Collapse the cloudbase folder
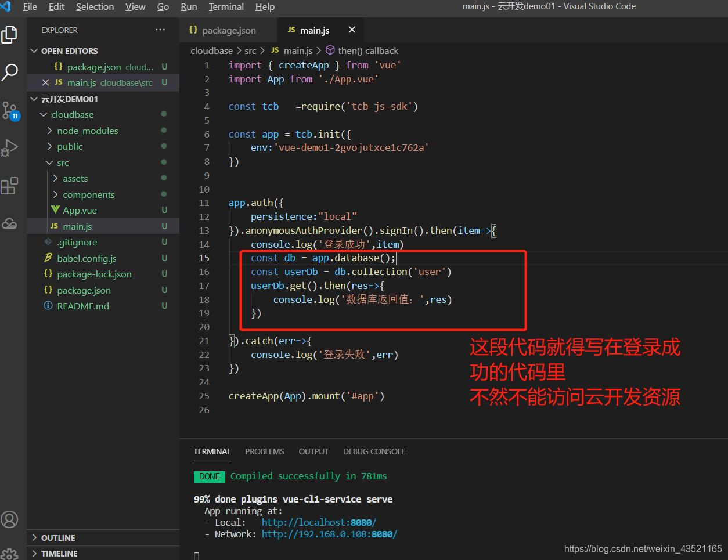 tap(44, 115)
